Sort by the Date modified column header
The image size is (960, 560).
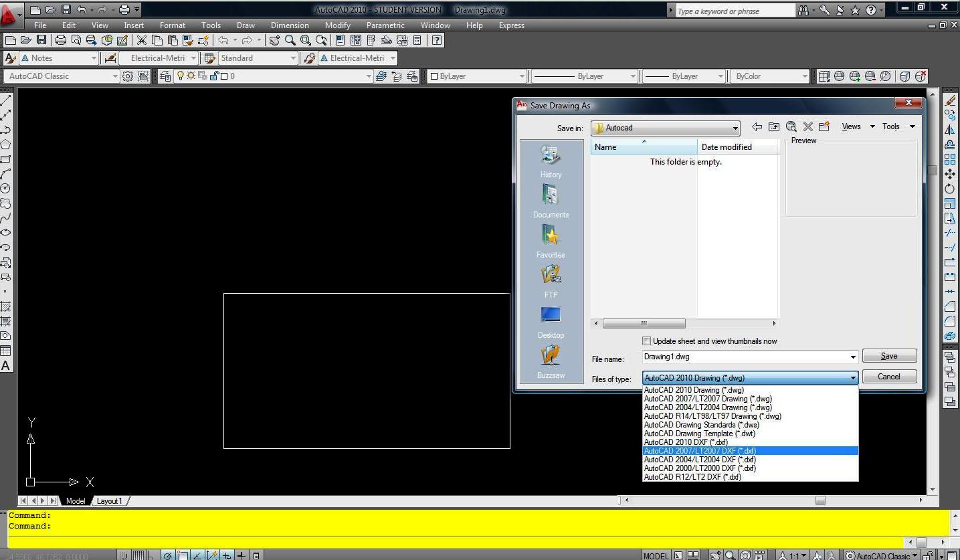click(x=738, y=147)
